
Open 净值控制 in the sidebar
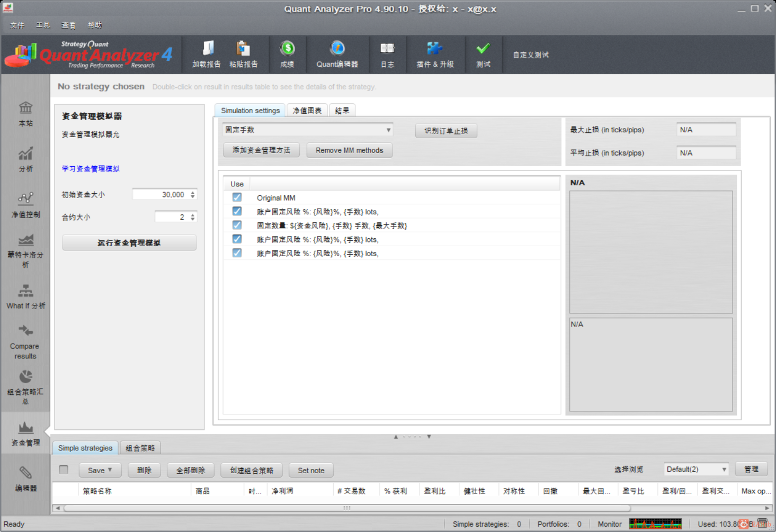click(25, 205)
